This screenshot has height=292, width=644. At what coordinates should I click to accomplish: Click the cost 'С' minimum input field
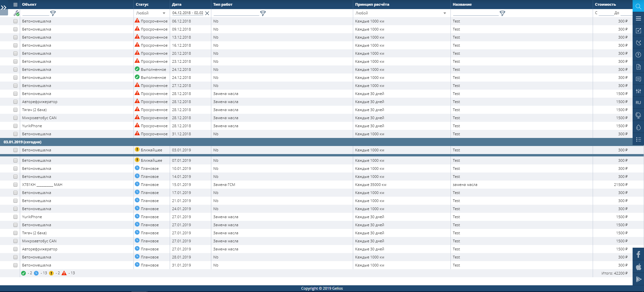click(x=606, y=13)
